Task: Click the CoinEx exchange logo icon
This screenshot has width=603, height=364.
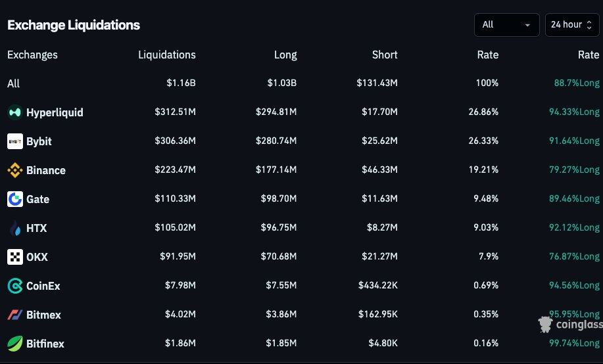Action: pos(14,286)
